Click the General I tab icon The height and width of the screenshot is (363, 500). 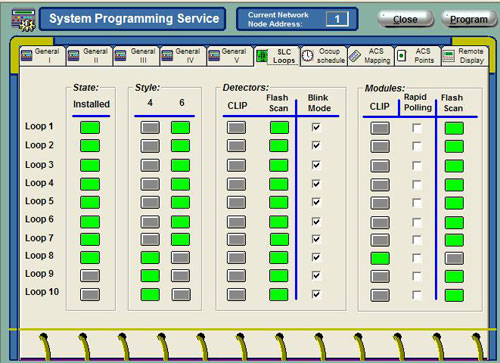click(27, 56)
